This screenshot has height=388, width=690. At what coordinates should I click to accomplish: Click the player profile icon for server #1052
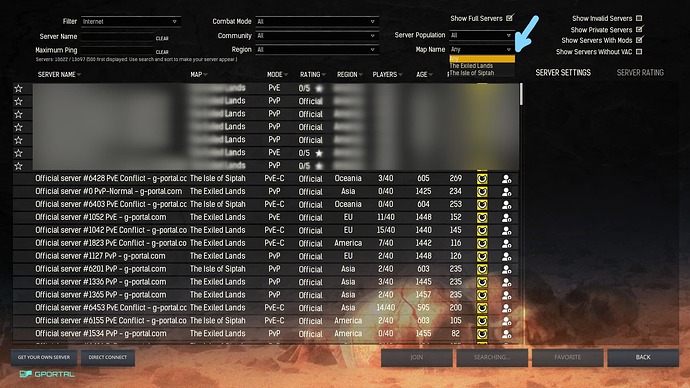coord(506,217)
